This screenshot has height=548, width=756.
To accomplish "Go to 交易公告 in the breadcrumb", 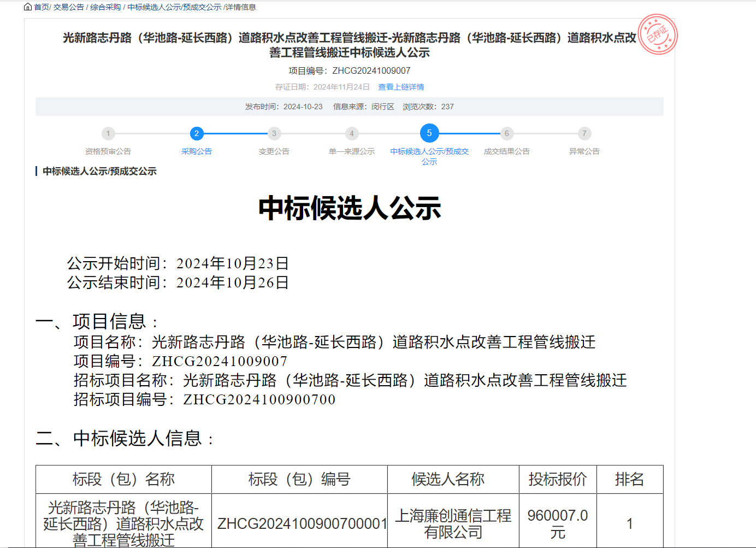I will (68, 7).
